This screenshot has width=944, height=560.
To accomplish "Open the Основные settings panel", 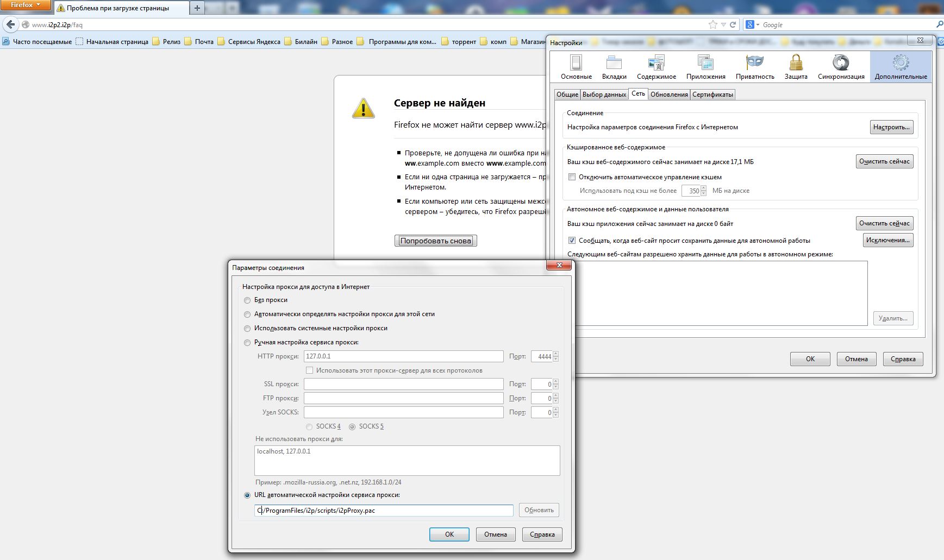I will point(576,67).
